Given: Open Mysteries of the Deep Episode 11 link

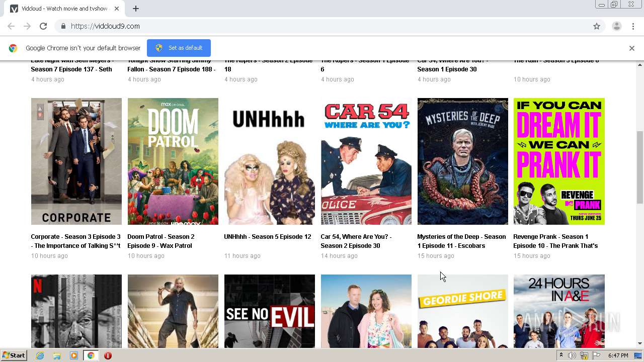Looking at the screenshot, I should 461,241.
